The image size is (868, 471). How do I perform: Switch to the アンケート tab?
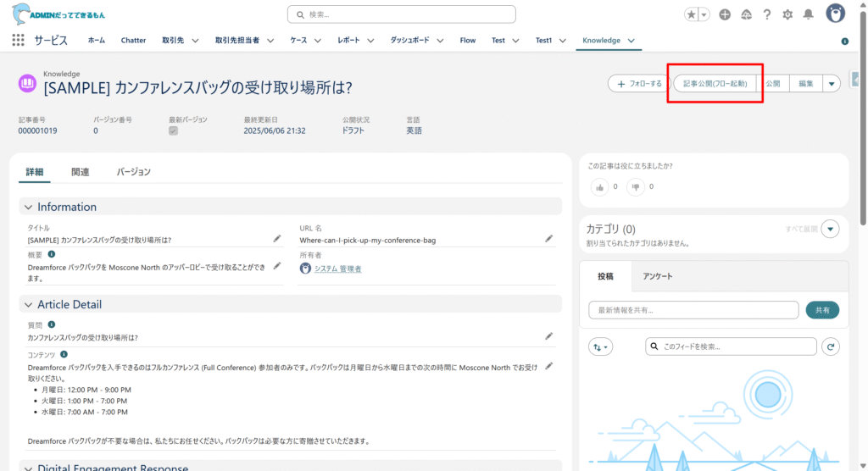pos(658,276)
